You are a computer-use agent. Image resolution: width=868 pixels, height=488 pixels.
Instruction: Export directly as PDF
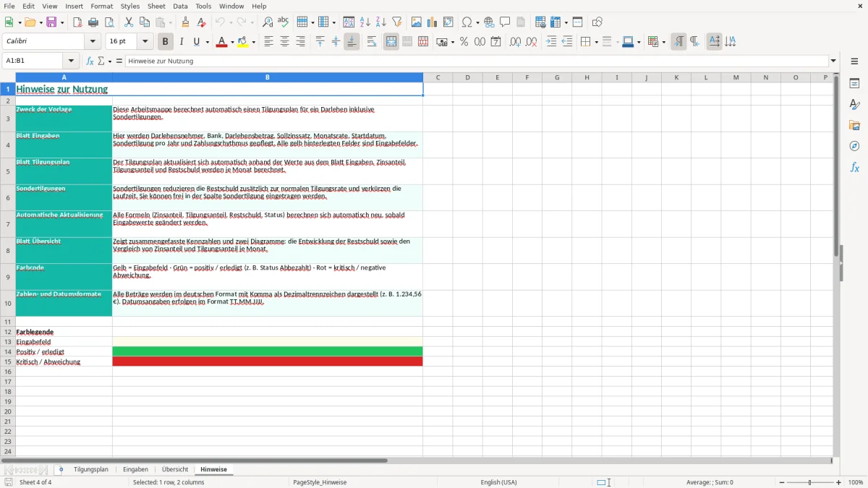pyautogui.click(x=77, y=22)
